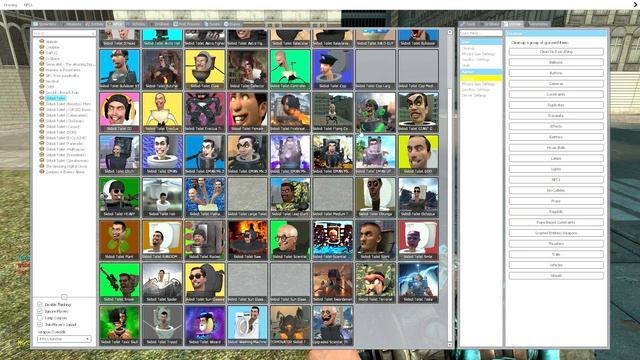Open the Weapon Override dropdown
The image size is (640, 360).
pyautogui.click(x=64, y=339)
